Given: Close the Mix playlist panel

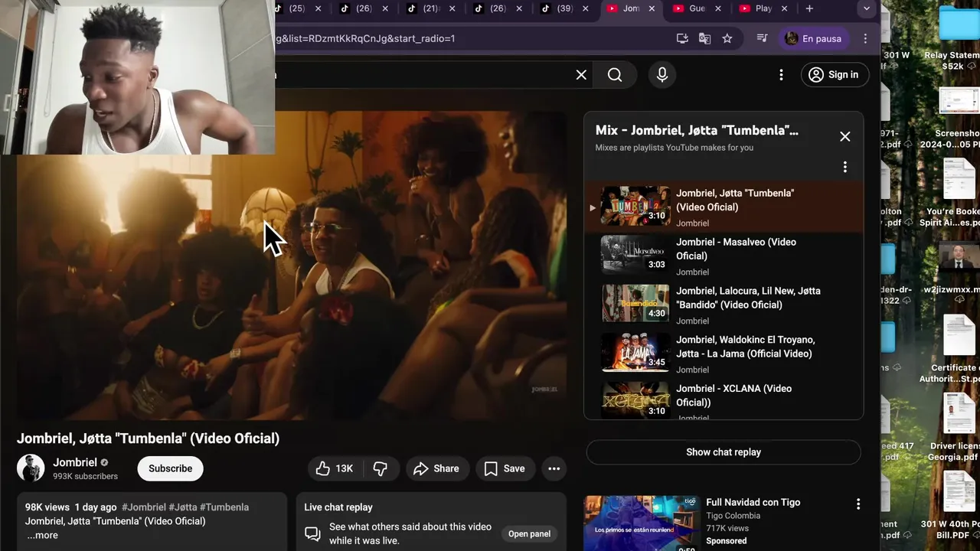Looking at the screenshot, I should (x=844, y=136).
